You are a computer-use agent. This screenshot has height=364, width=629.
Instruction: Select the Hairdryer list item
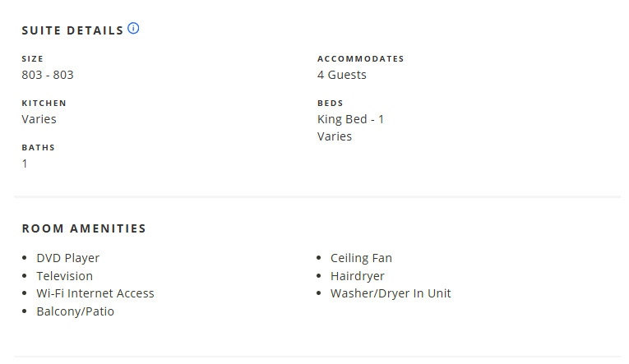pos(358,276)
